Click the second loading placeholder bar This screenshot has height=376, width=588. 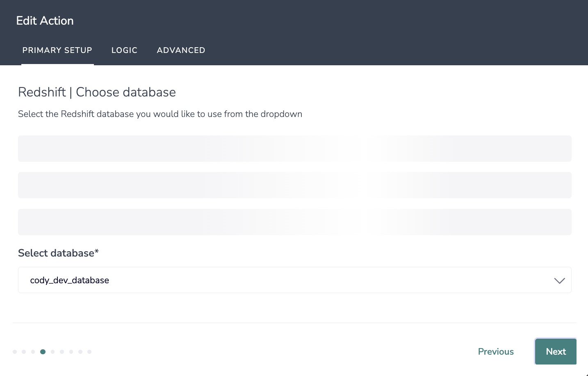coord(294,185)
